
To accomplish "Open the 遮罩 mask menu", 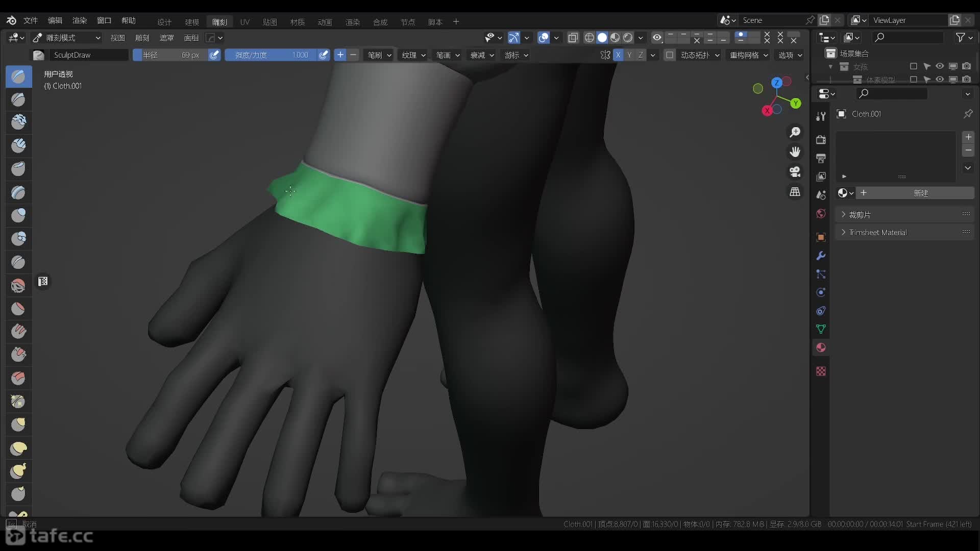I will pos(166,38).
